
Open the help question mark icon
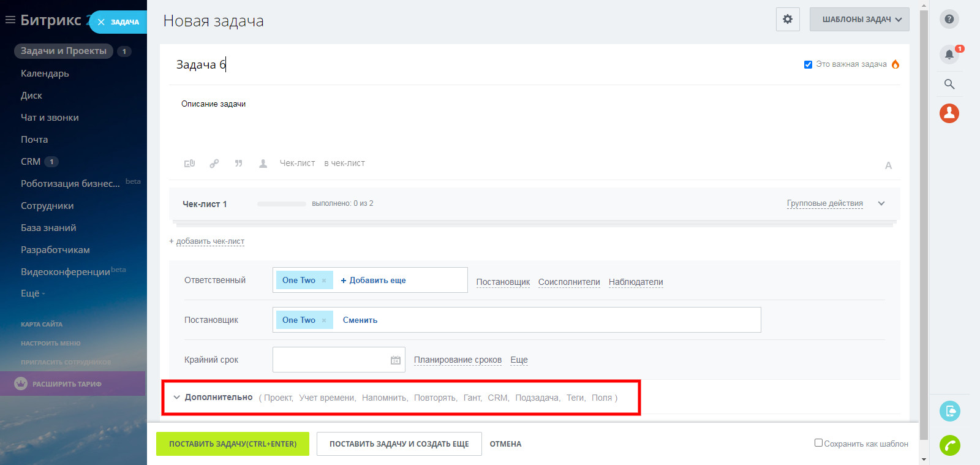coord(949,19)
